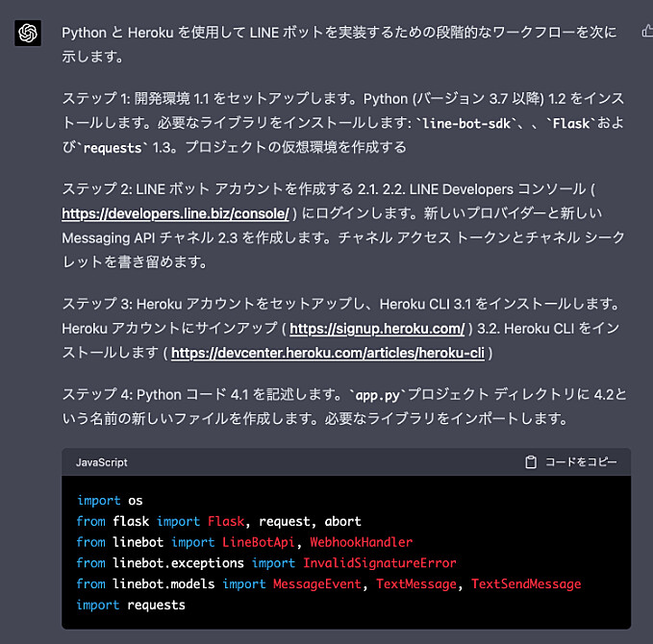Screen dimensions: 653x644
Task: Click the 'ステップ 1: 開発環境' paragraph heading
Action: click(x=126, y=99)
